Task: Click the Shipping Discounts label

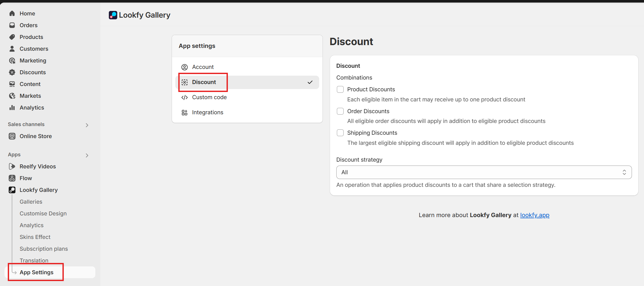Action: [x=372, y=133]
